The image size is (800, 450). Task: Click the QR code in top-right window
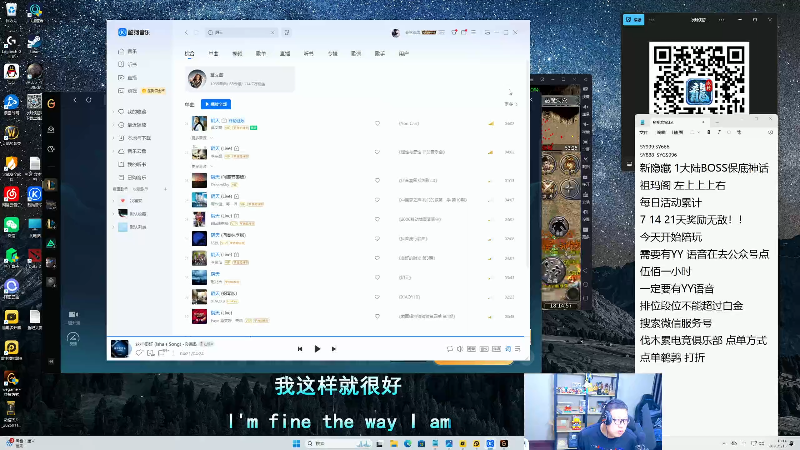pyautogui.click(x=698, y=78)
